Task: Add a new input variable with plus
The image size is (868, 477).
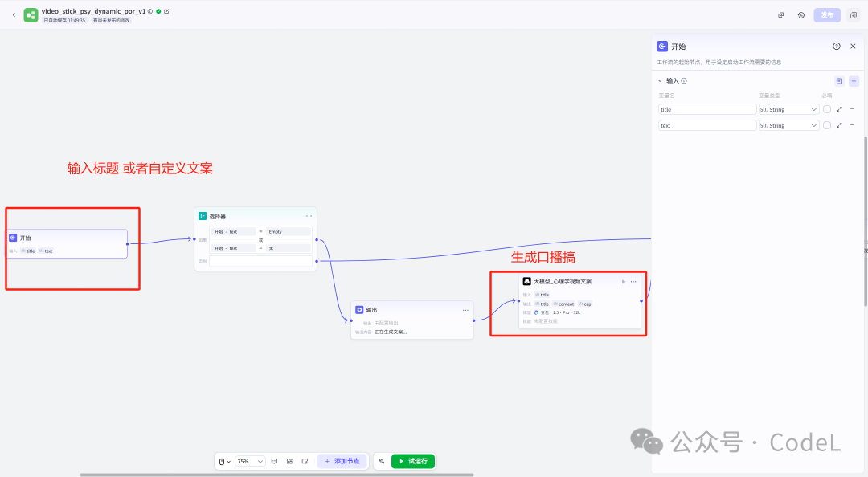Action: (x=854, y=81)
